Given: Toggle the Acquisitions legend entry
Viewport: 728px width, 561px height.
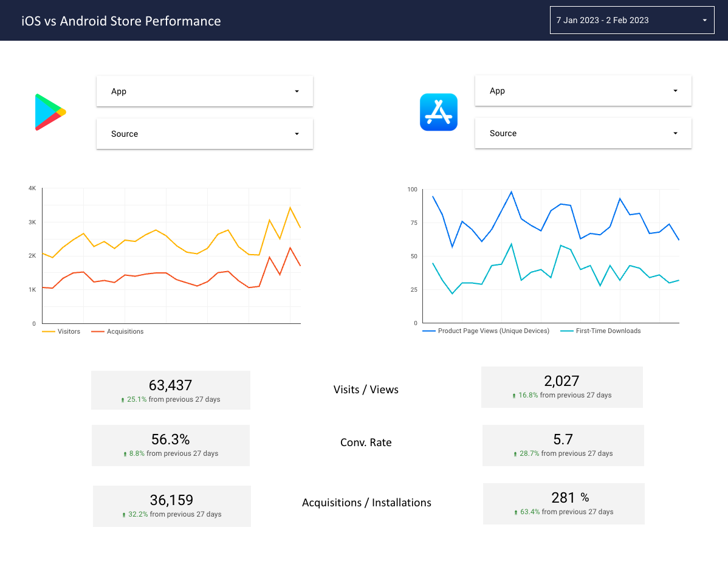Looking at the screenshot, I should pyautogui.click(x=117, y=331).
